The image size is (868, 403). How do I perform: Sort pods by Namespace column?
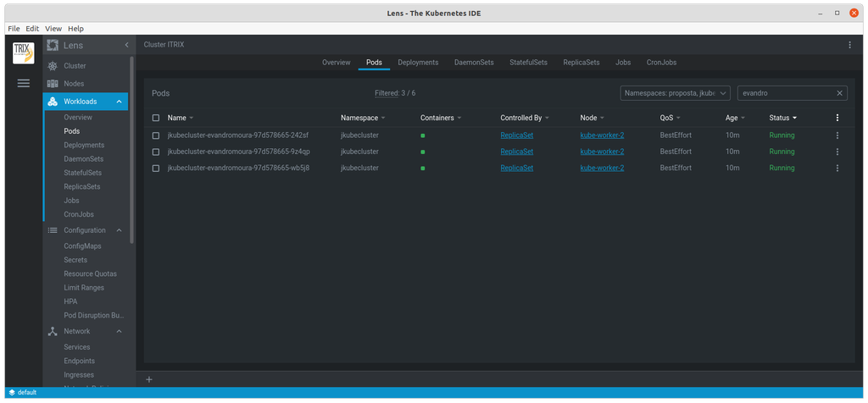[x=363, y=118]
